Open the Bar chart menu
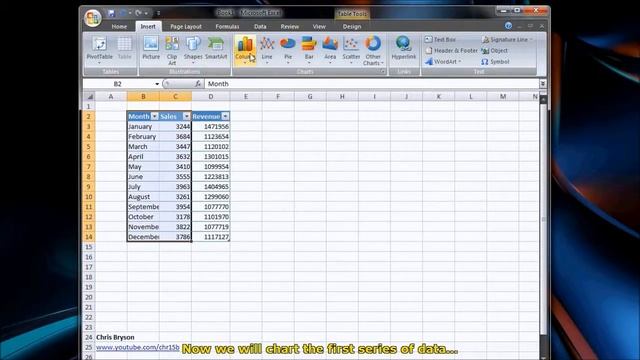Viewport: 640px width, 360px height. coord(309,50)
